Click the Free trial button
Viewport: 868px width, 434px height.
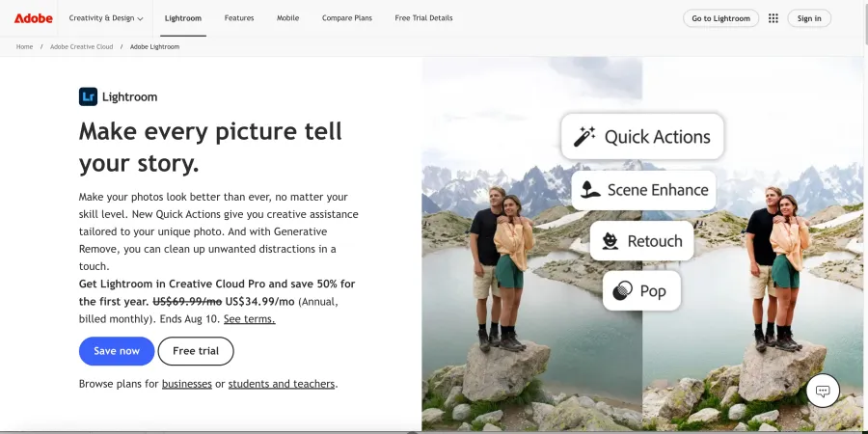196,351
